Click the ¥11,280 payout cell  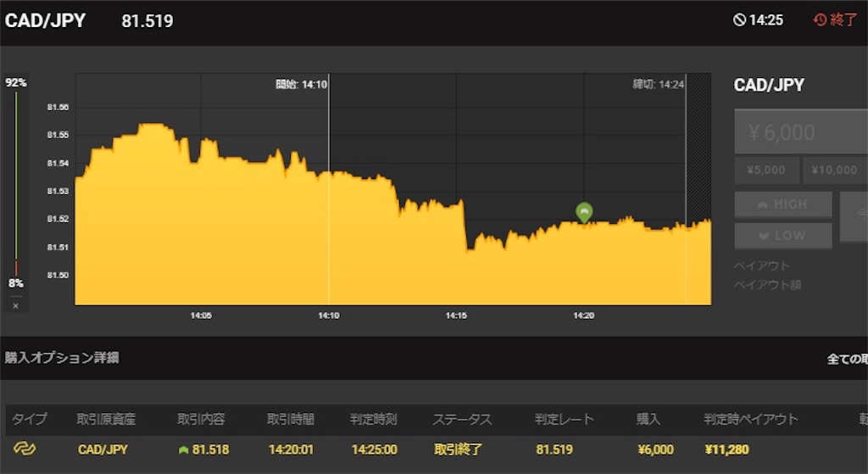(x=726, y=449)
